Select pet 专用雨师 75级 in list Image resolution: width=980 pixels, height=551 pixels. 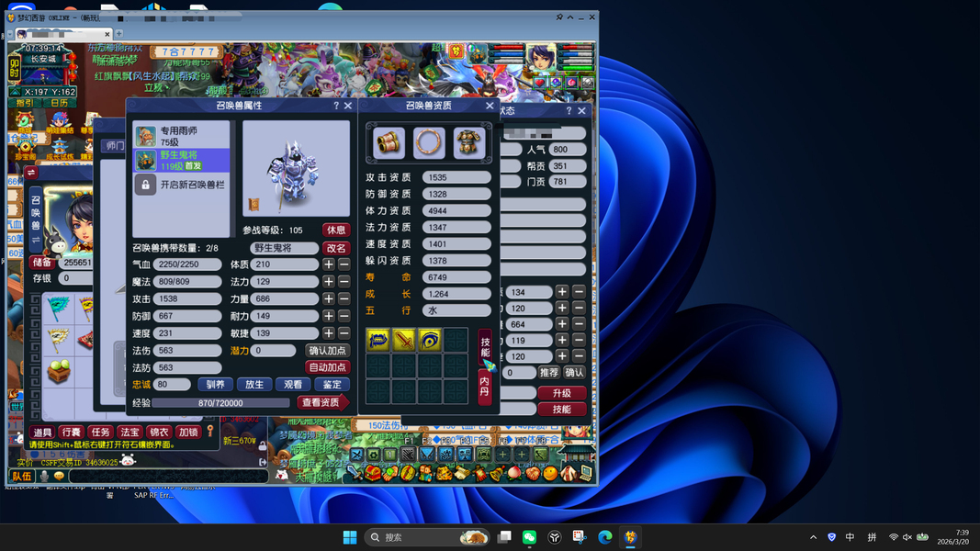coord(182,136)
